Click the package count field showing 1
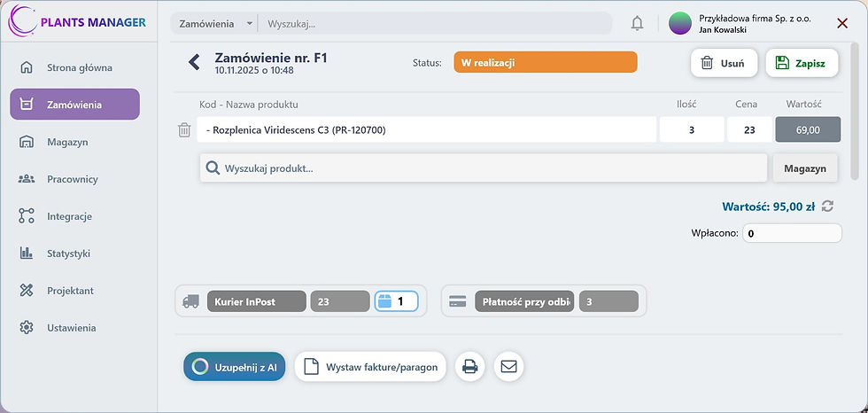Image resolution: width=868 pixels, height=413 pixels. pyautogui.click(x=397, y=301)
